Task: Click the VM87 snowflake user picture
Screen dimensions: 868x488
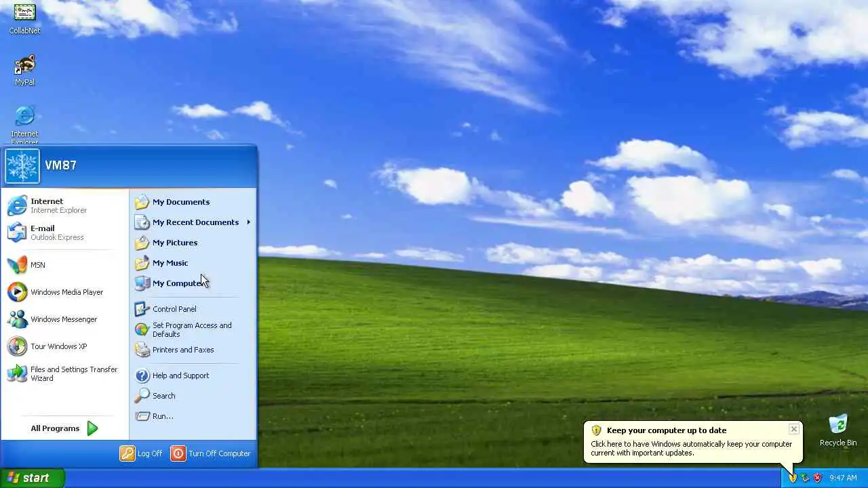Action: tap(22, 166)
